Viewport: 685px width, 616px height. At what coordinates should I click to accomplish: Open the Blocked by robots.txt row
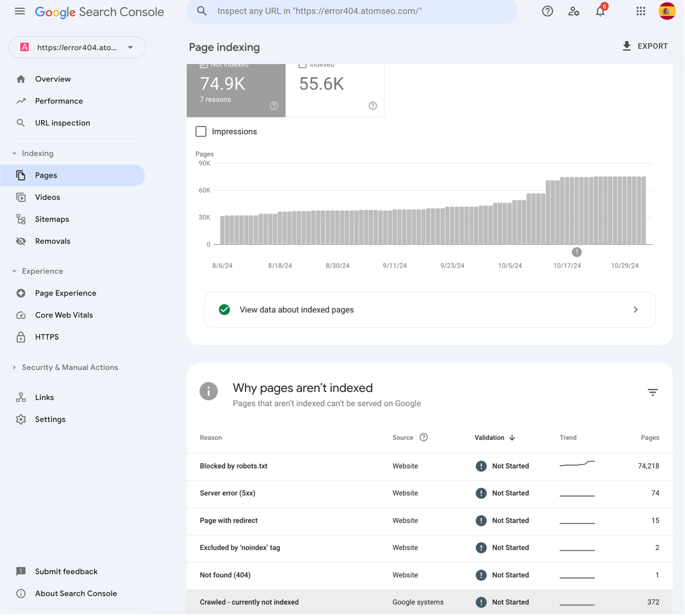point(430,467)
